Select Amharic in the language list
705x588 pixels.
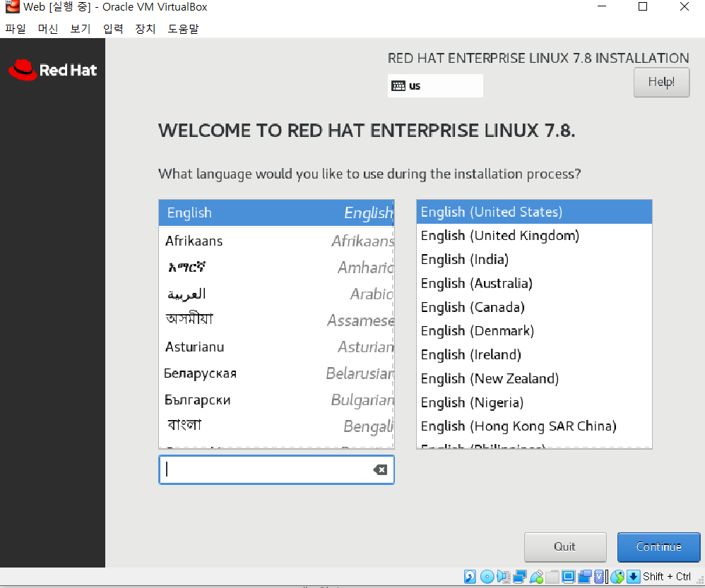(x=276, y=268)
